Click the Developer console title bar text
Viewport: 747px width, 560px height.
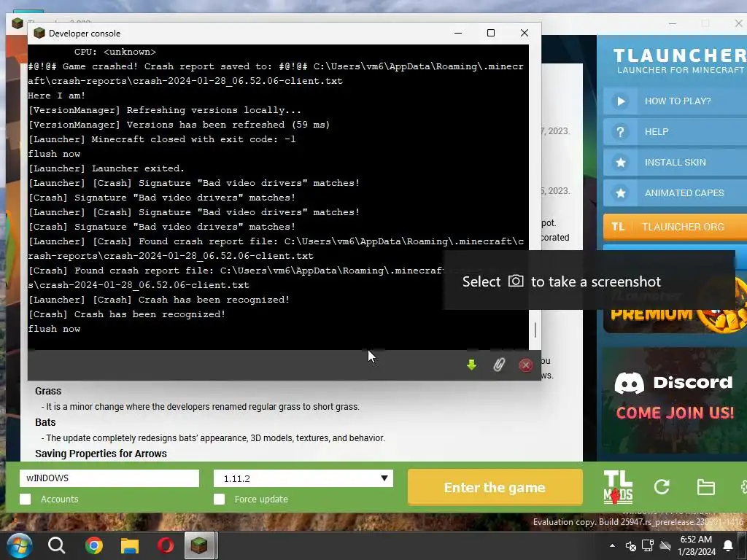(85, 34)
